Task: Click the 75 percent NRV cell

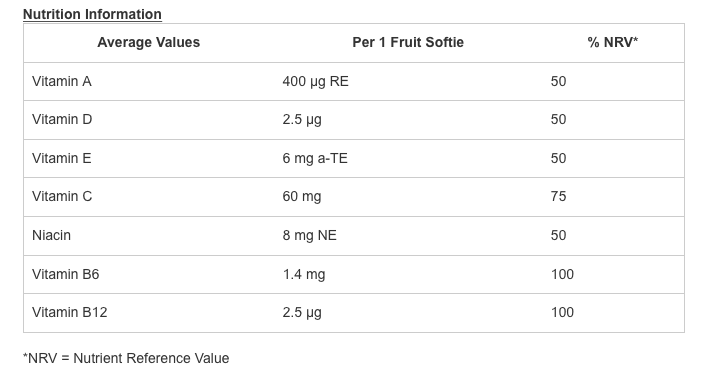Action: click(558, 196)
